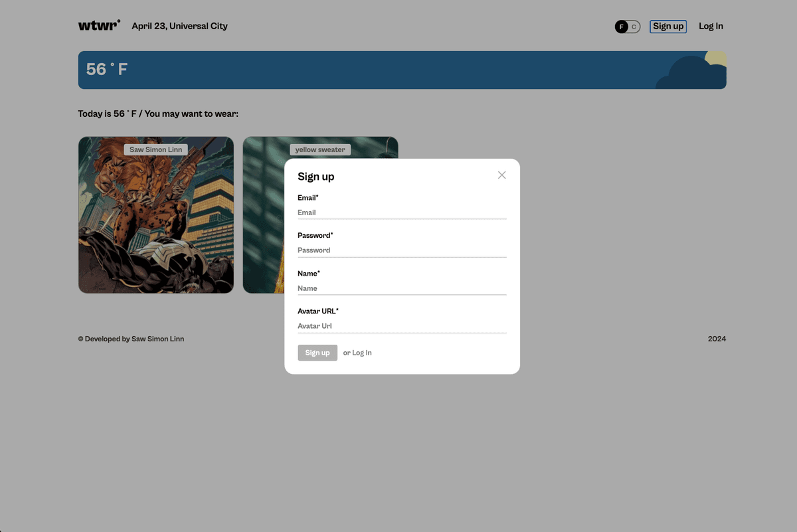Open the Log In header link

pyautogui.click(x=711, y=27)
